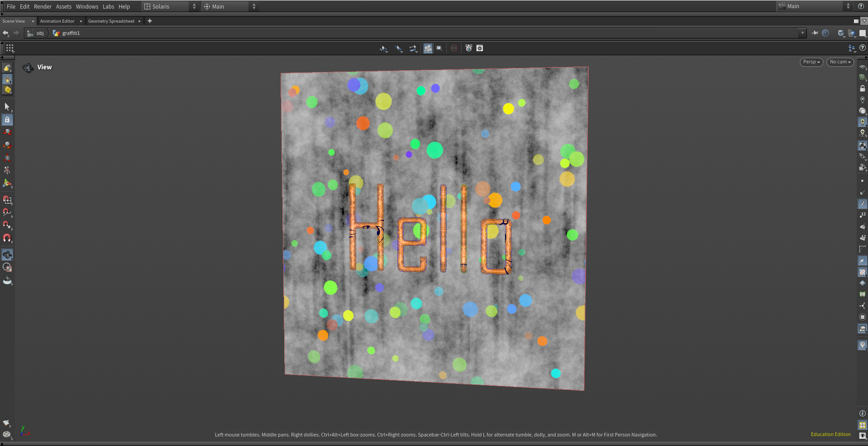
Task: Switch to the Scene View tab
Action: pos(14,21)
